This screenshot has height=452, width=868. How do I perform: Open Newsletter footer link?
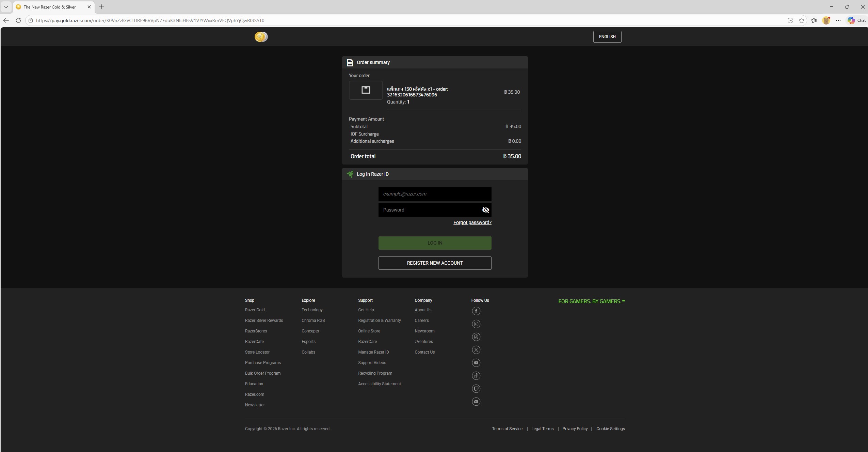pyautogui.click(x=255, y=405)
